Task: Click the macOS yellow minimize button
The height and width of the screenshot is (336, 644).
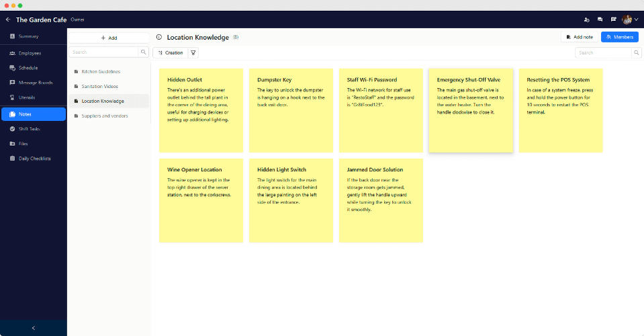Action: 13,5
